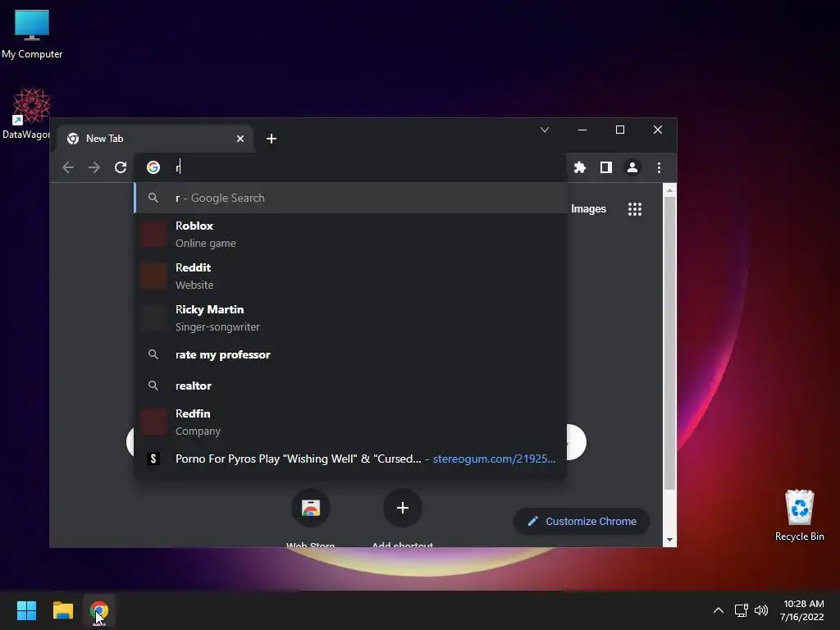Click the Add shortcut plus icon

click(402, 508)
